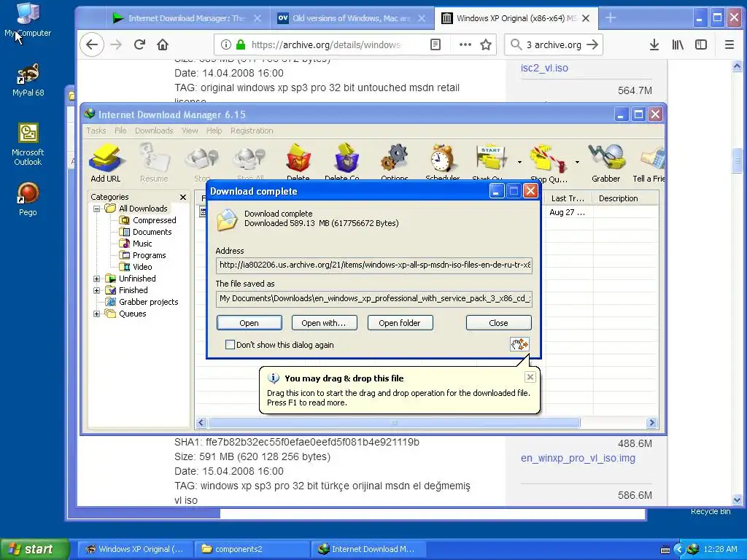This screenshot has width=747, height=560.
Task: Open IDM Options gear icon
Action: [x=395, y=163]
